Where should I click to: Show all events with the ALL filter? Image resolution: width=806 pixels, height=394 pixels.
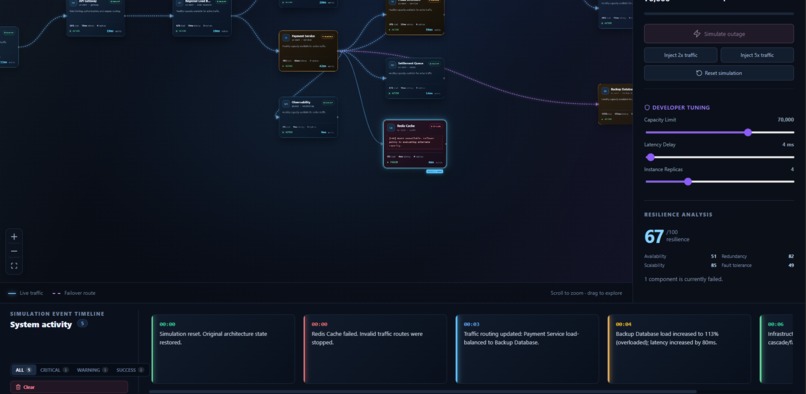(24, 370)
